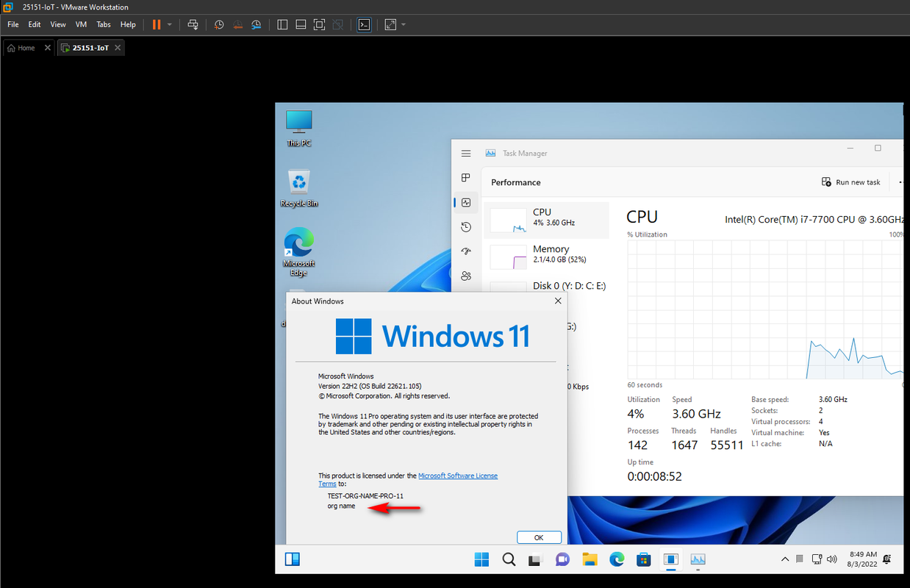
Task: Pause the virtual machine with the orange icon
Action: pos(156,24)
